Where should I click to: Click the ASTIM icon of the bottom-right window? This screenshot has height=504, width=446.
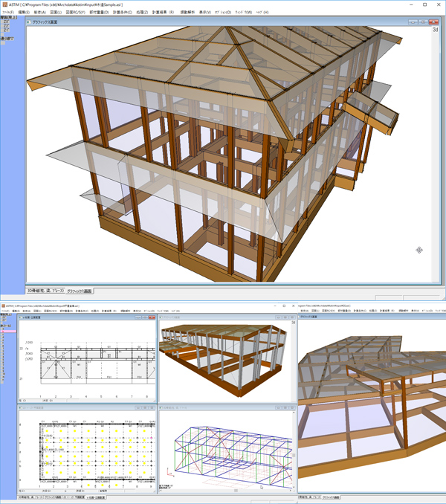pos(299,305)
